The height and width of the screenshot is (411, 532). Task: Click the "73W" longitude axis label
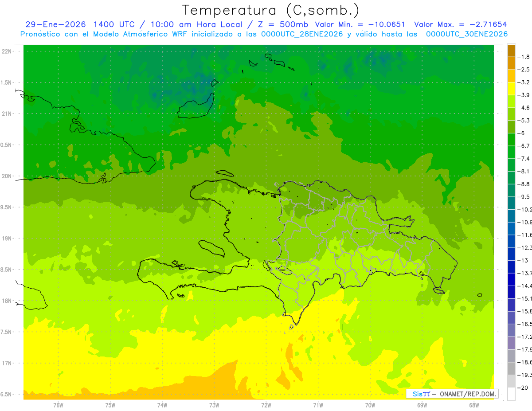(x=214, y=405)
